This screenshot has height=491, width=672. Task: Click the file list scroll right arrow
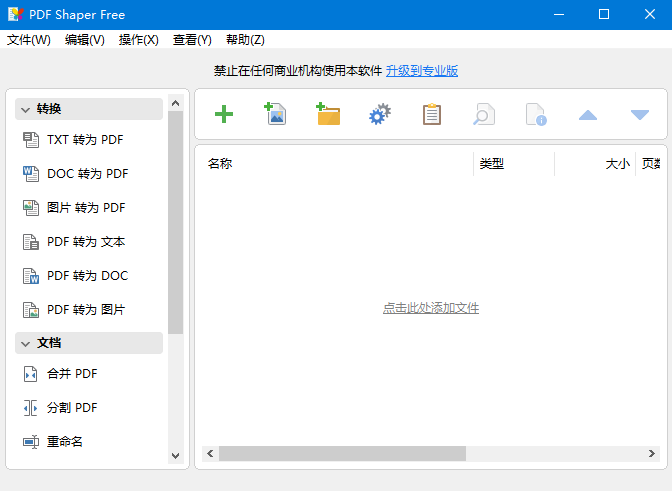[652, 453]
